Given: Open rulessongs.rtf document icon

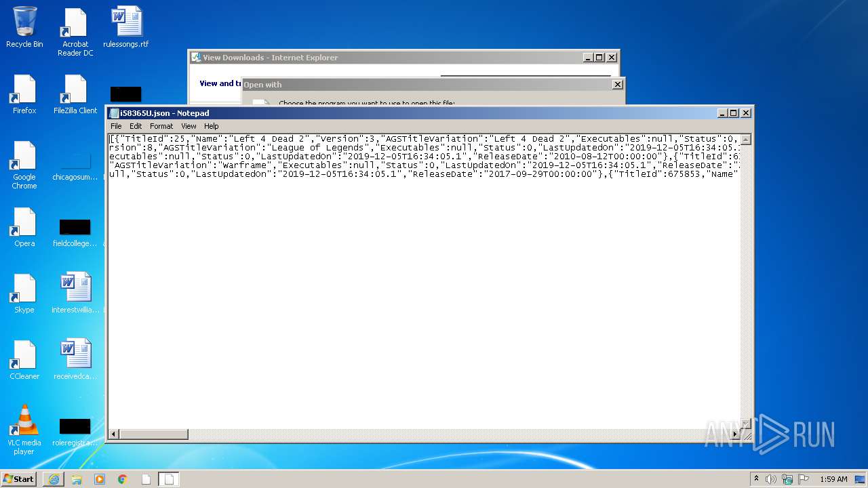Looking at the screenshot, I should coord(126,27).
